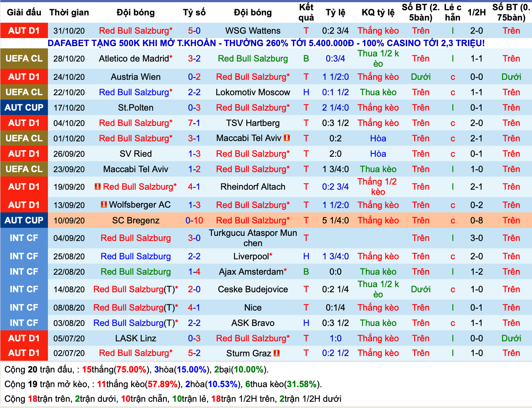Click the Thời gian column header
Viewport: 532px width, 408px height.
tap(69, 12)
